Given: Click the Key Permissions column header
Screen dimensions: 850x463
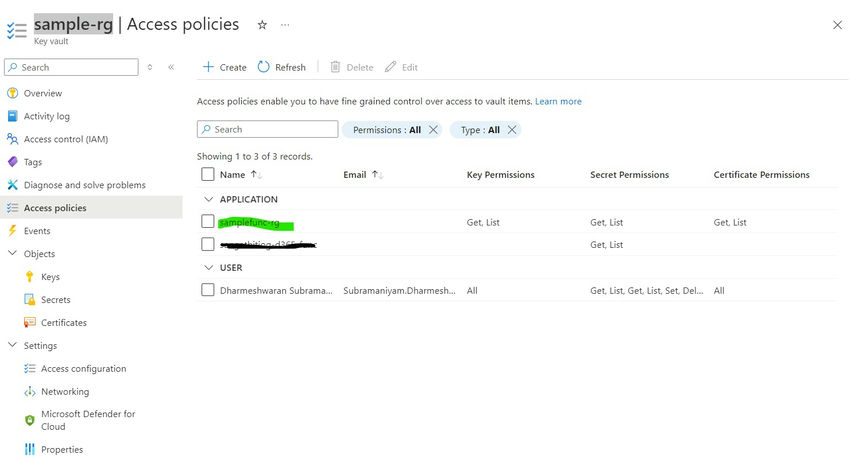Looking at the screenshot, I should tap(500, 175).
